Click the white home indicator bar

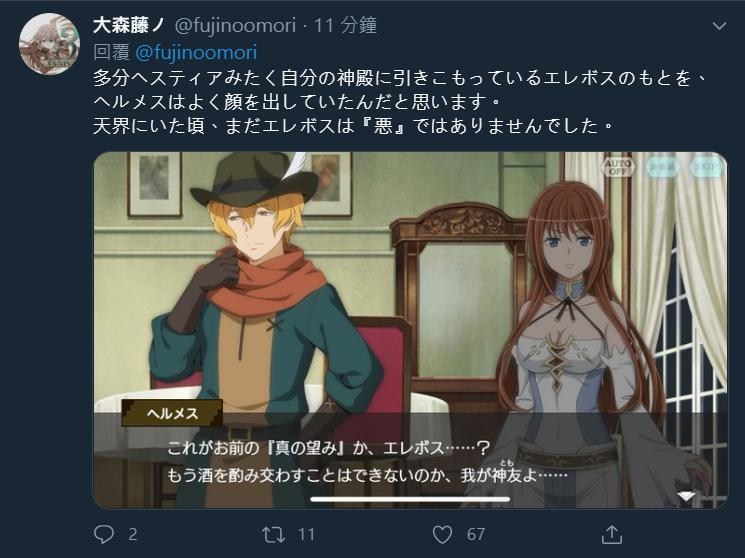click(x=410, y=499)
